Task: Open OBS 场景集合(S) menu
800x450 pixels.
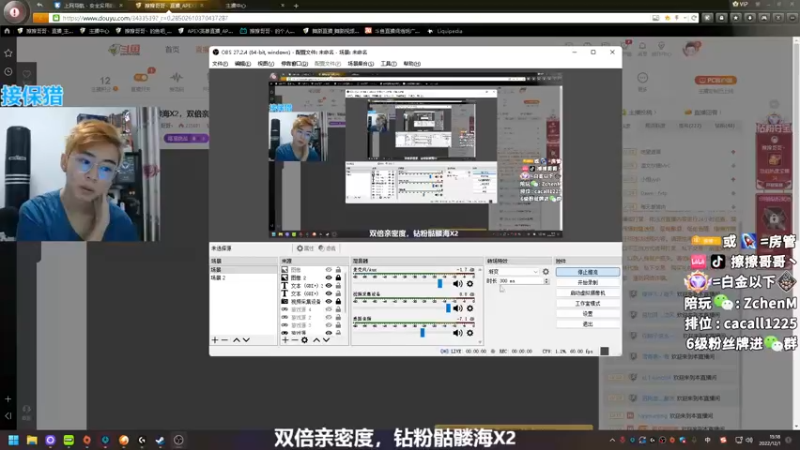Action: point(361,64)
